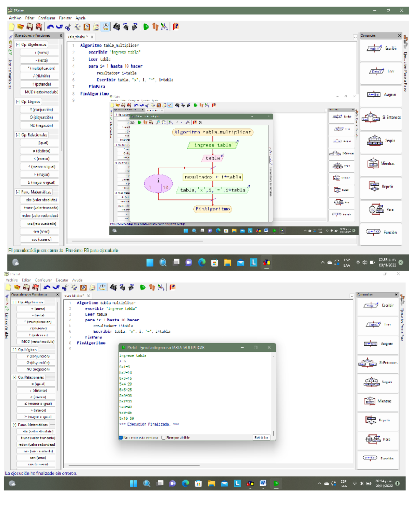Screen dimensions: 411x532
Task: Click the MOD (resto/módulo) button in top window
Action: tap(39, 92)
